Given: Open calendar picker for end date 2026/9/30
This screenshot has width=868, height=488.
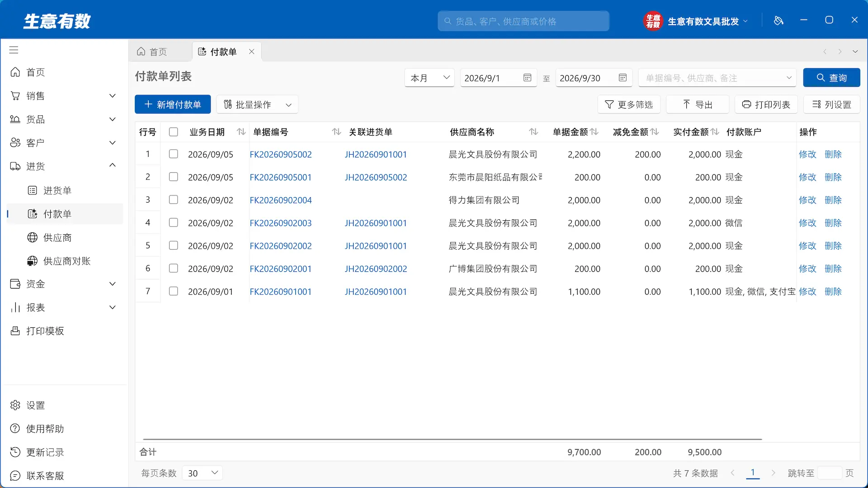Looking at the screenshot, I should pyautogui.click(x=623, y=78).
